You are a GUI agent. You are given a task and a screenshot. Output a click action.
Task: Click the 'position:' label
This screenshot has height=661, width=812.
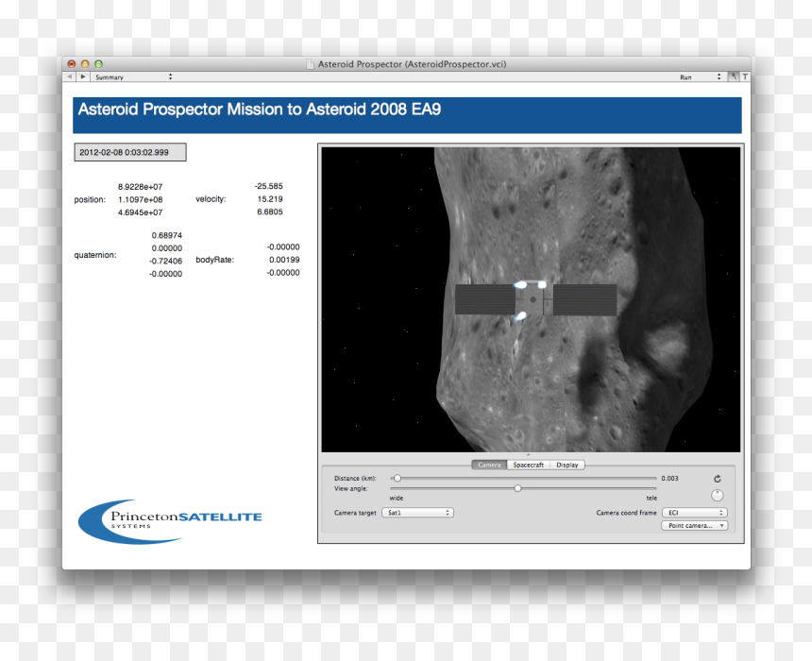pyautogui.click(x=90, y=199)
